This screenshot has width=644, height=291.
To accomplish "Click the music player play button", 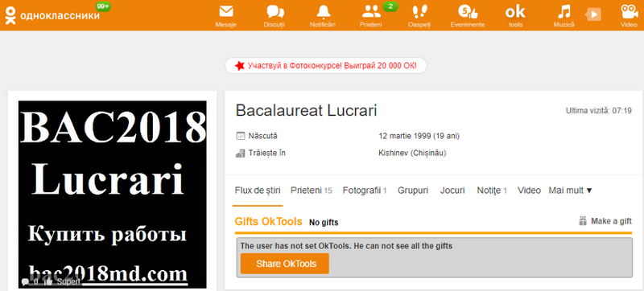I will [592, 14].
